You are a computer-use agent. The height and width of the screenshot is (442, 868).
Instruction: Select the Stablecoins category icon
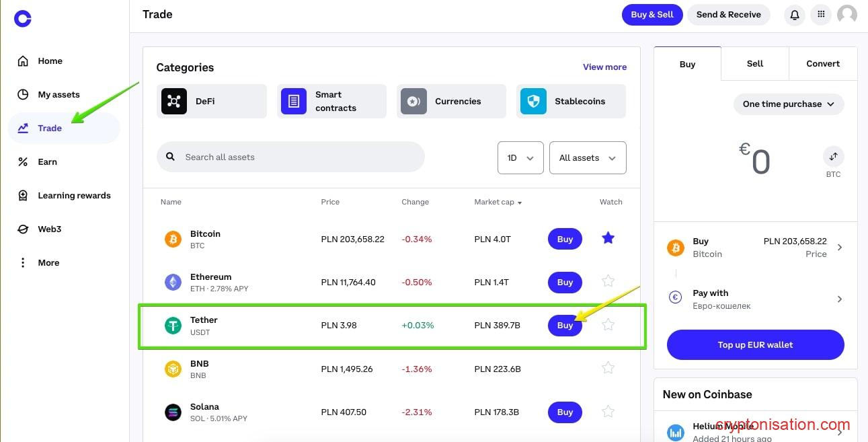coord(532,101)
